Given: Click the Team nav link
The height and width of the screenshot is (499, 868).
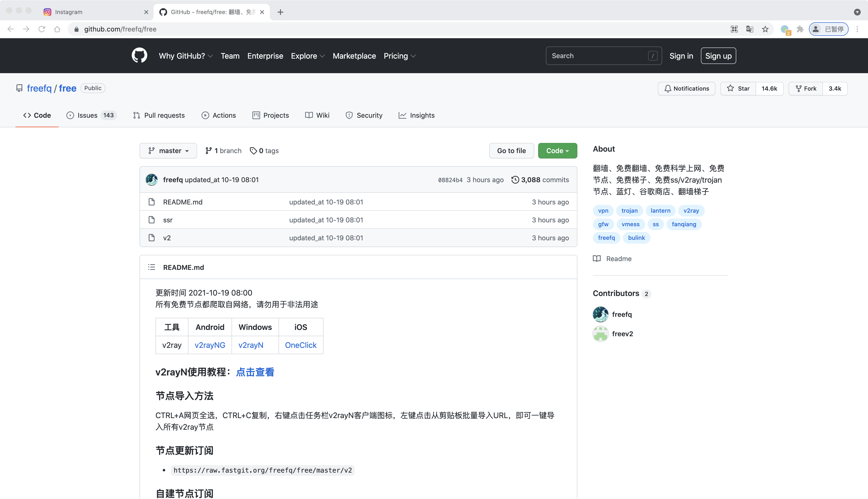Looking at the screenshot, I should point(230,56).
